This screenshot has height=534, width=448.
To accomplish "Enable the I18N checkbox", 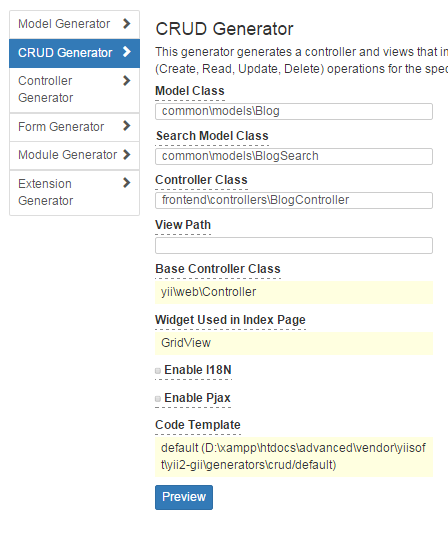I will tap(158, 371).
